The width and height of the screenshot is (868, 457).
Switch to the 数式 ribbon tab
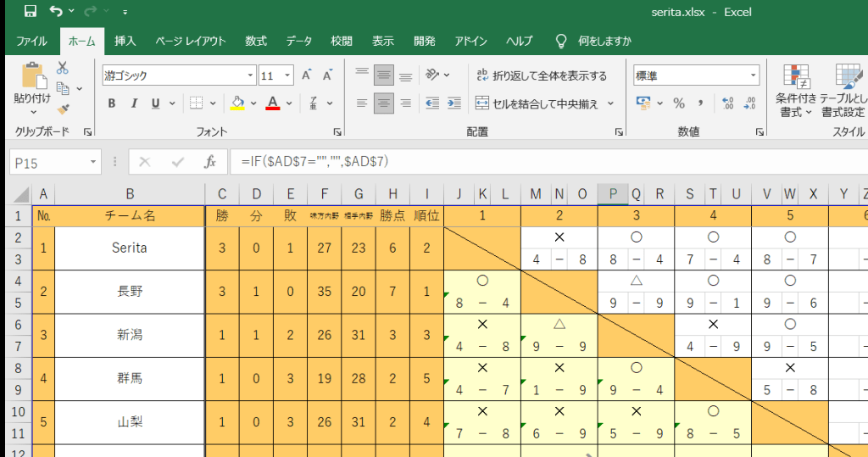pyautogui.click(x=256, y=41)
